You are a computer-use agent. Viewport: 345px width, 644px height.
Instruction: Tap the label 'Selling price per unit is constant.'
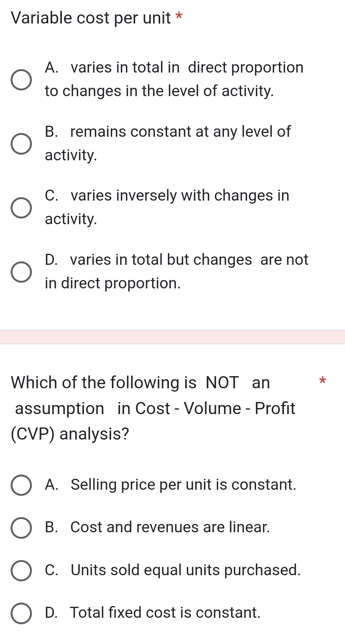tap(170, 485)
